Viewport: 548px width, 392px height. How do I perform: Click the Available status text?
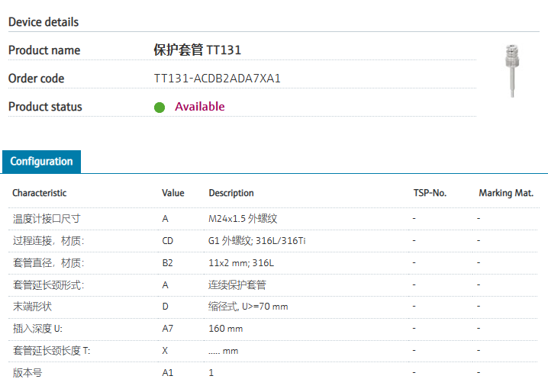pyautogui.click(x=200, y=107)
